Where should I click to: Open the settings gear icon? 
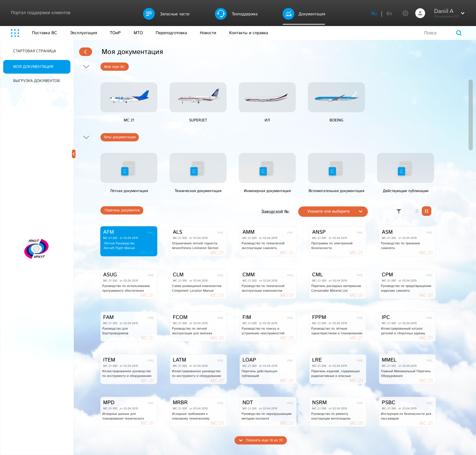point(405,13)
